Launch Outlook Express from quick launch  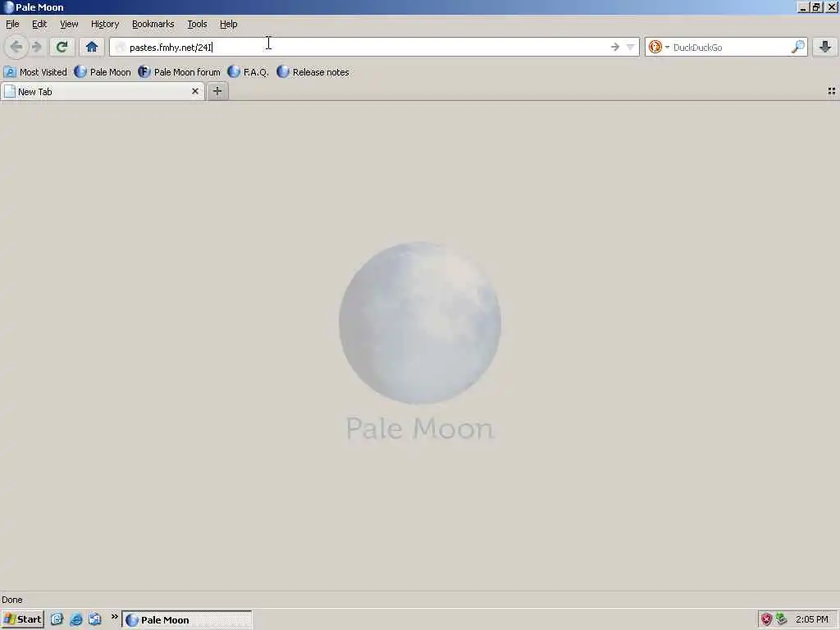click(95, 619)
